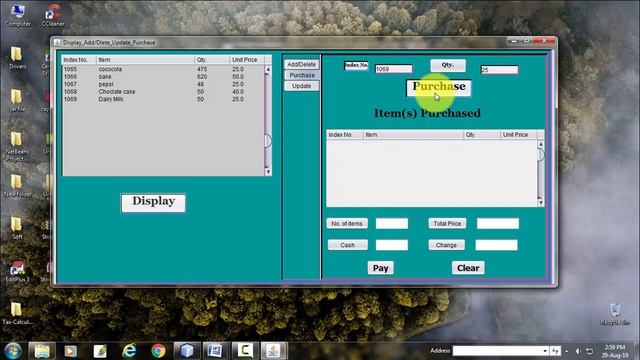This screenshot has width=640, height=360.
Task: Open the Recycle Bin desktop icon
Action: point(615,314)
